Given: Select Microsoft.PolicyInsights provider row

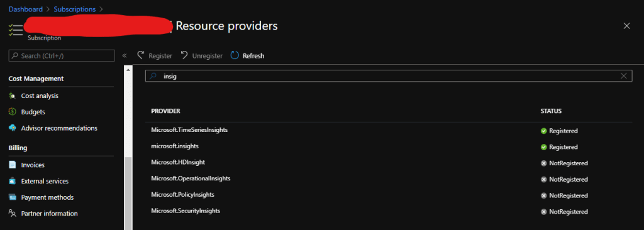Looking at the screenshot, I should (x=389, y=195).
